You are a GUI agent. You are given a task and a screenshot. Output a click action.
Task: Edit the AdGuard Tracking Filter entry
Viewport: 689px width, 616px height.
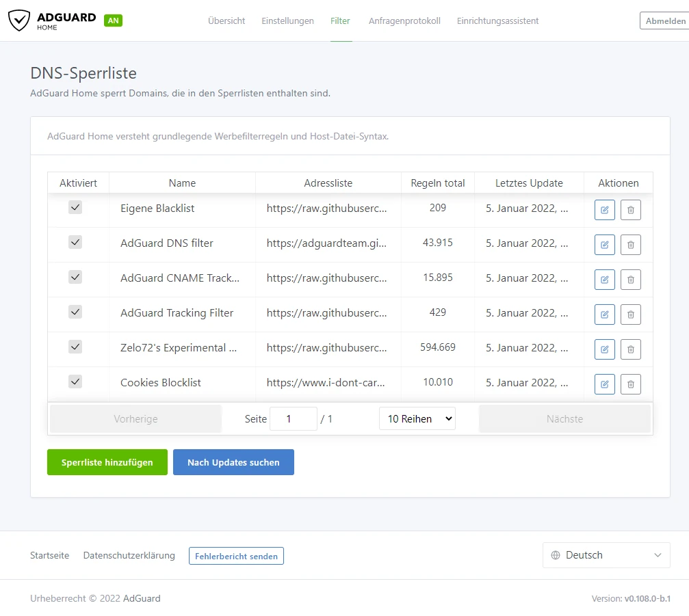tap(605, 314)
